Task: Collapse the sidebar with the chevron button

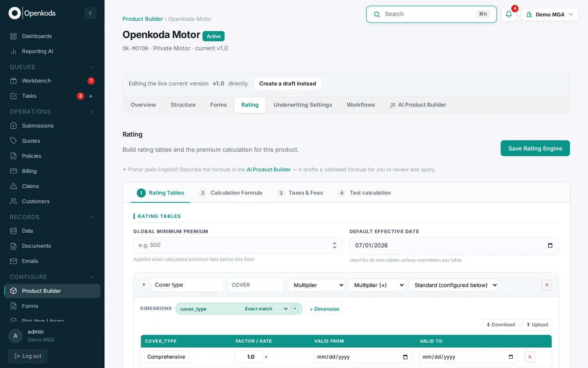Action: (x=90, y=13)
